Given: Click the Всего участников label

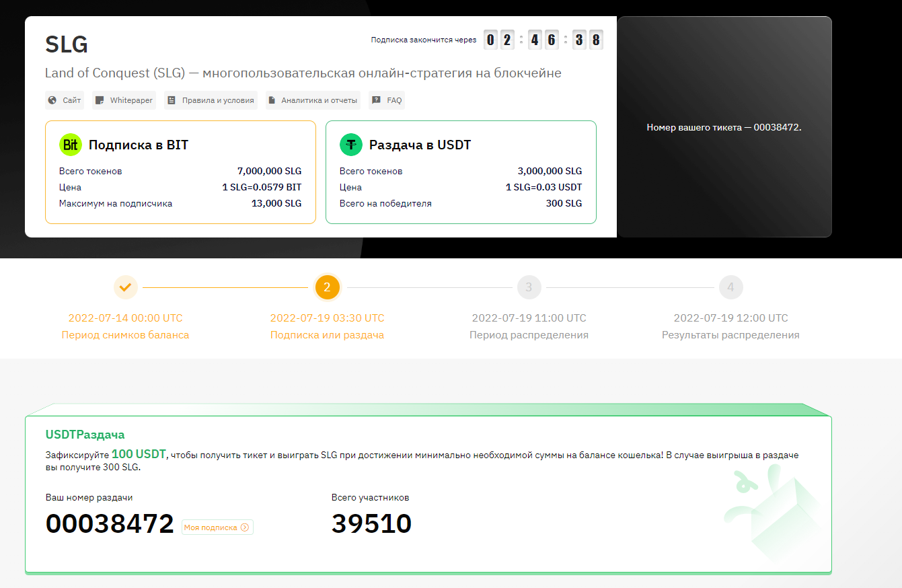Looking at the screenshot, I should point(370,498).
